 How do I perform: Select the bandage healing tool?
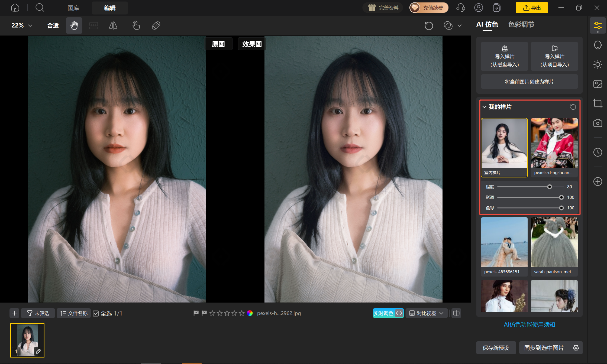[156, 25]
